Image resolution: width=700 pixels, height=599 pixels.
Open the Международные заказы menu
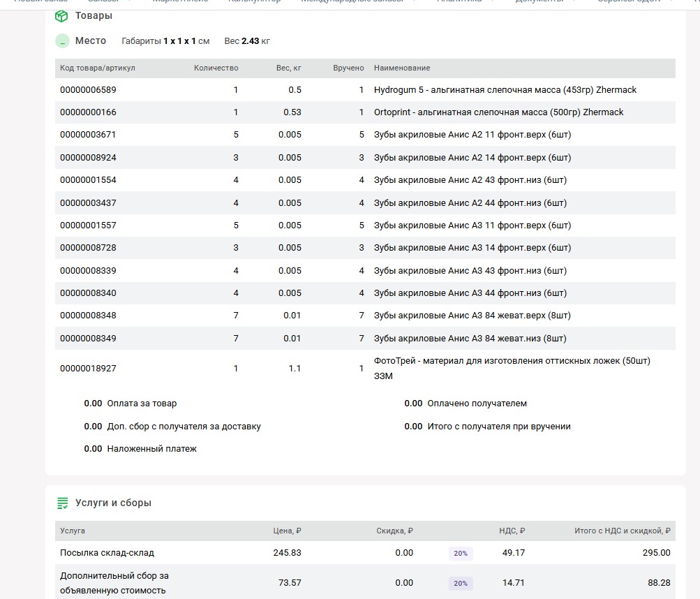352,2
